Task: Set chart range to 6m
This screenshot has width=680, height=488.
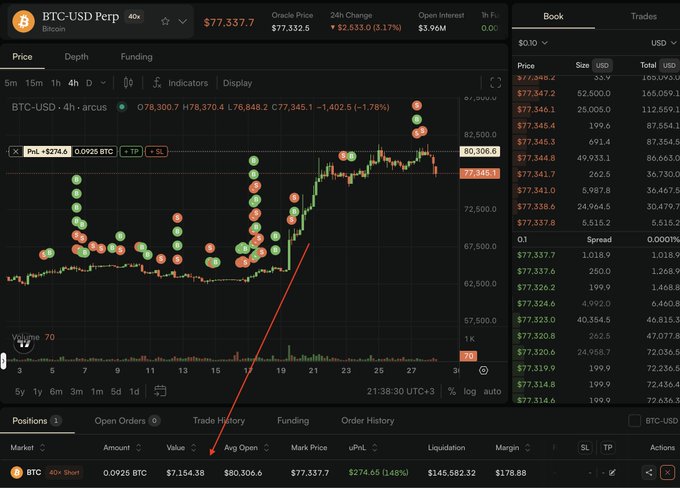Action: (x=56, y=391)
